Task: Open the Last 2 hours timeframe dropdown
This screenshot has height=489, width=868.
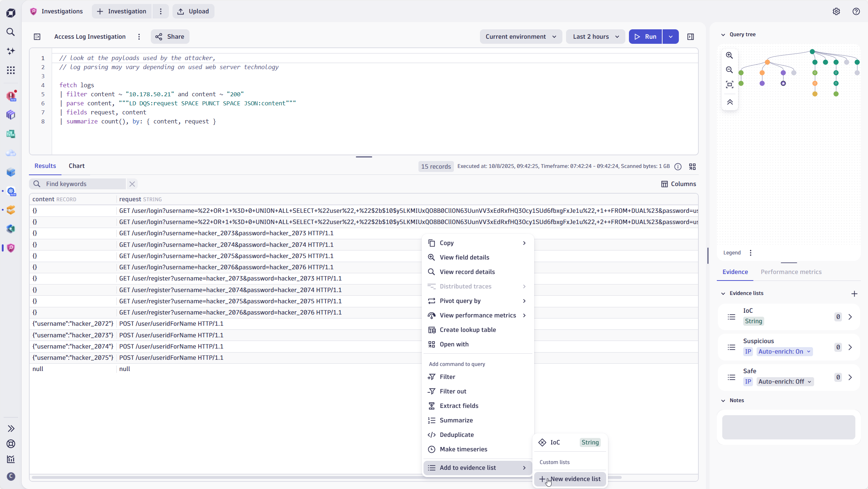Action: tap(595, 37)
